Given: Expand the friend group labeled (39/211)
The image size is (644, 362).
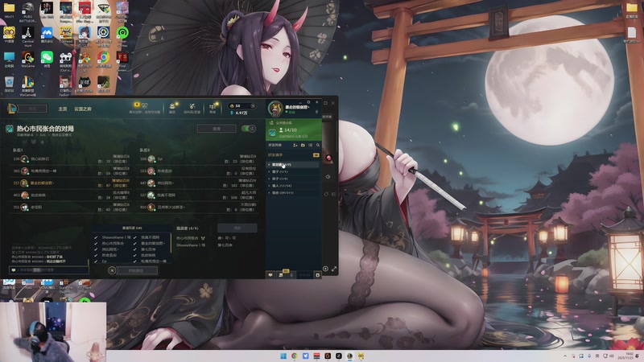Looking at the screenshot, I should pos(293,192).
